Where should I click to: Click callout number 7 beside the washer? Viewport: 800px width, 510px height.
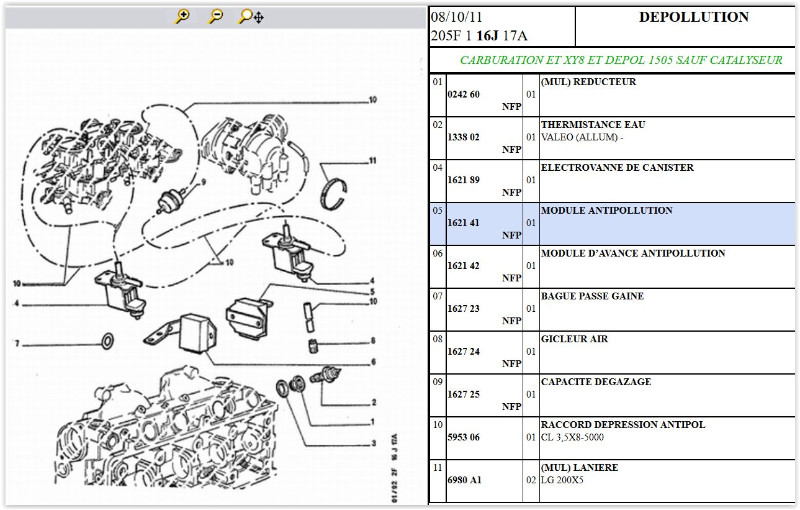point(15,344)
